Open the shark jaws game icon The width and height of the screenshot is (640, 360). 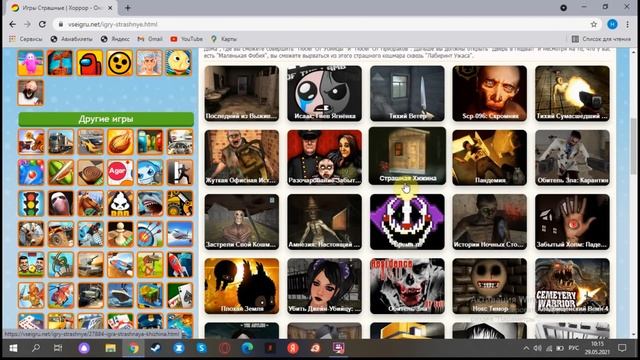(150, 203)
